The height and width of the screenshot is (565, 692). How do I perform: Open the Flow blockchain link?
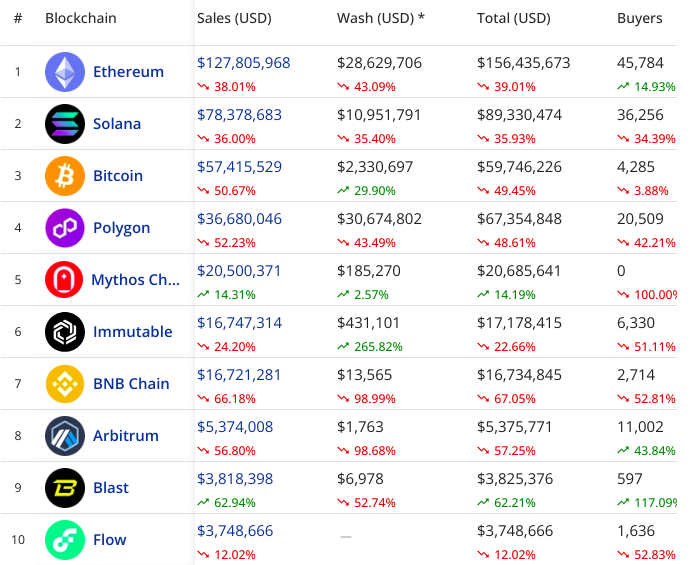coord(109,540)
